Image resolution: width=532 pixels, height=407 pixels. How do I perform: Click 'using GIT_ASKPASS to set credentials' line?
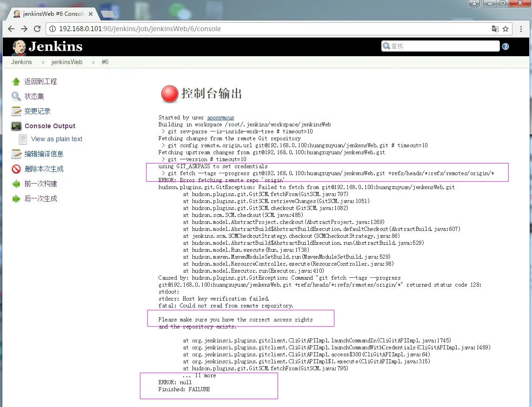pyautogui.click(x=213, y=166)
